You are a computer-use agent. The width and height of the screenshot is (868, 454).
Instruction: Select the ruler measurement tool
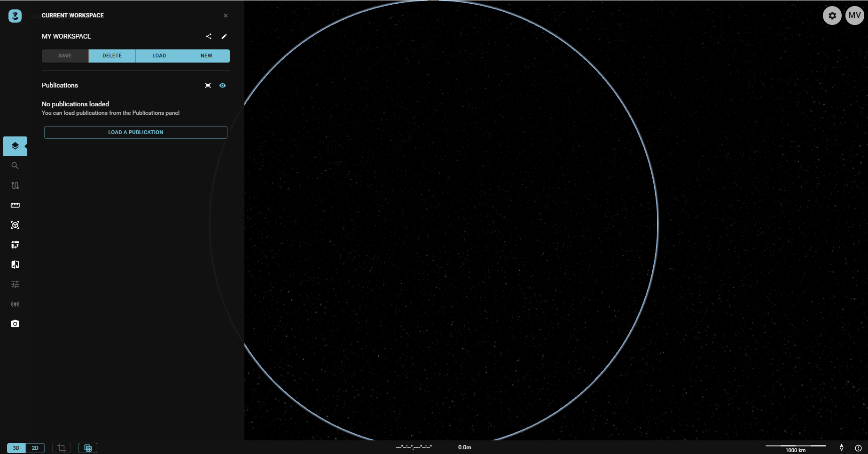pos(15,205)
